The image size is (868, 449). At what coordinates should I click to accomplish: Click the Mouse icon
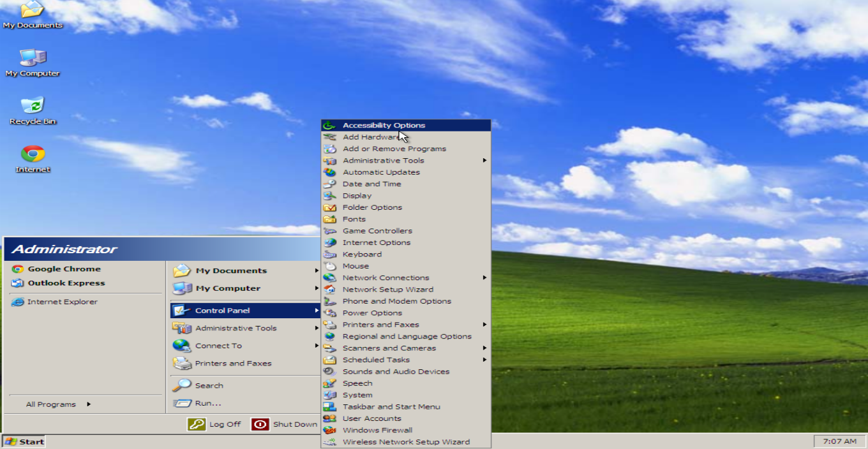click(x=329, y=266)
